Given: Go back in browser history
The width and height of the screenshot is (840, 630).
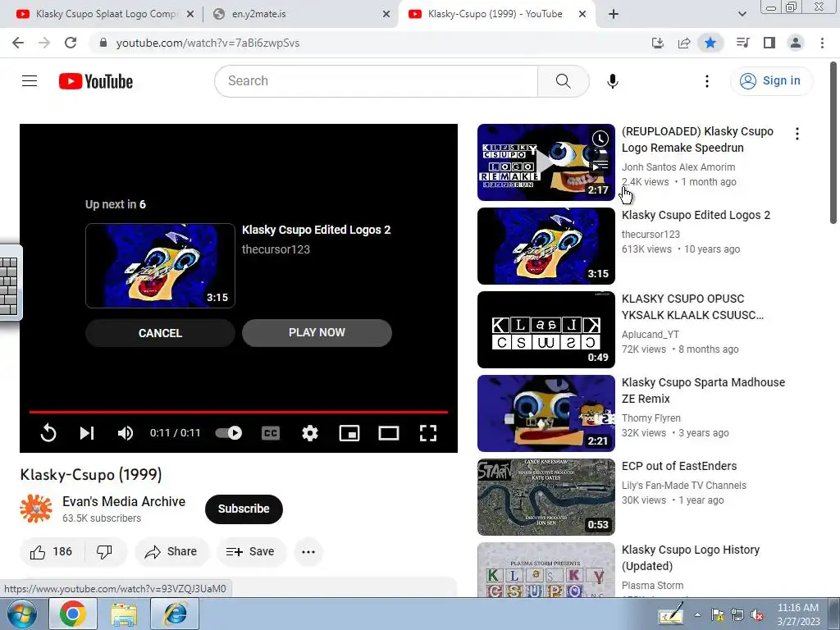Looking at the screenshot, I should pos(18,43).
